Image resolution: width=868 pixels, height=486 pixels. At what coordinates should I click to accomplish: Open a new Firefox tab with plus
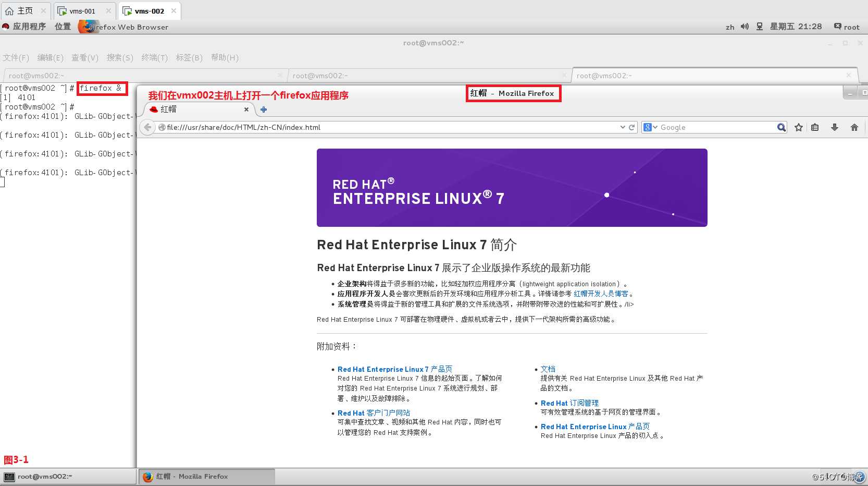click(x=264, y=110)
